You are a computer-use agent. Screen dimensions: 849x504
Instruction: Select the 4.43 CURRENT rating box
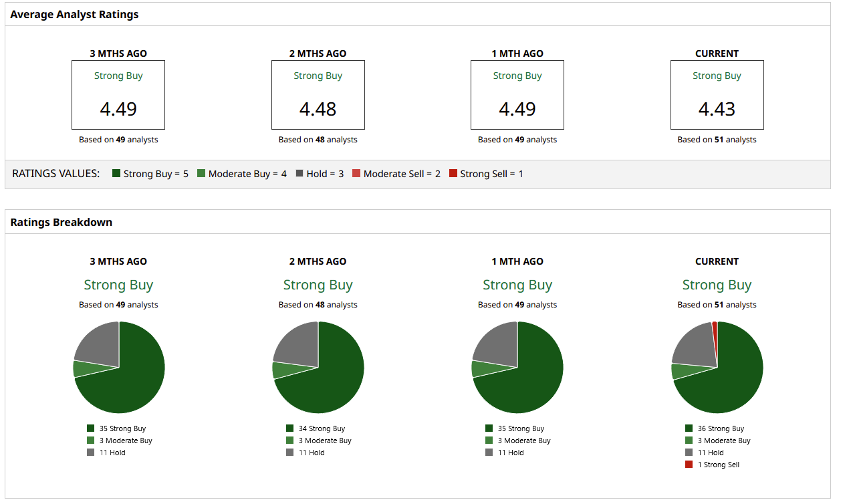tap(717, 95)
